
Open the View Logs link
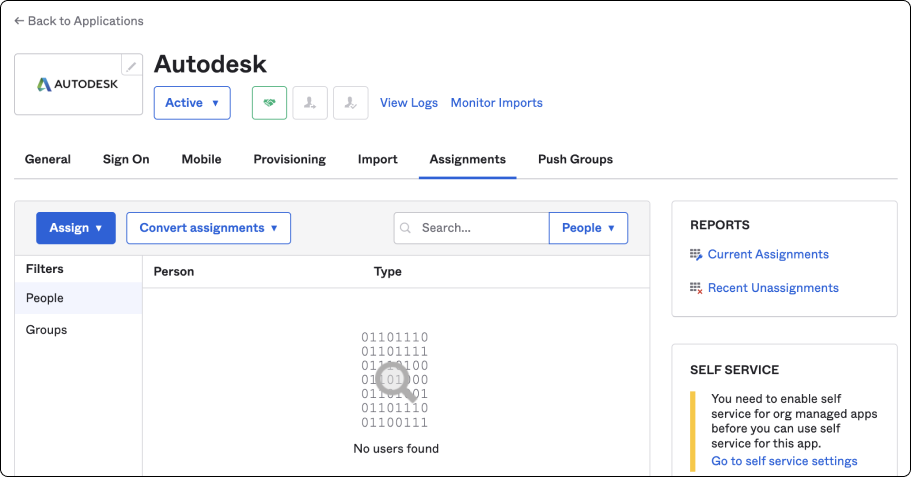coord(409,103)
